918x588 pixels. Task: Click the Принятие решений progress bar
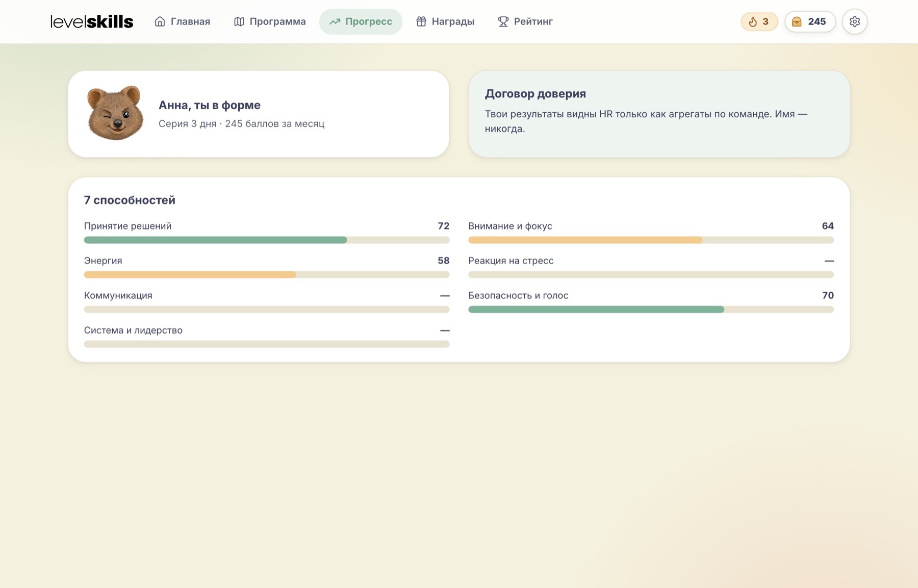(267, 240)
